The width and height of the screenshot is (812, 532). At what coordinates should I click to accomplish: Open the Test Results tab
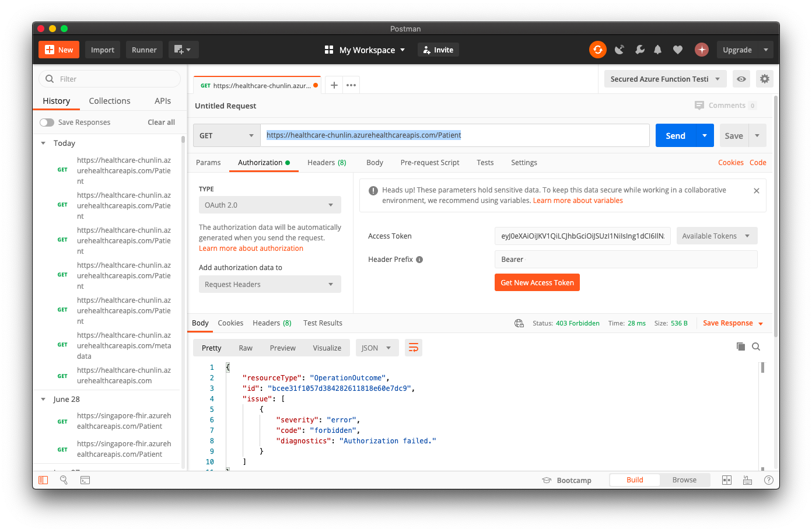[x=323, y=323]
